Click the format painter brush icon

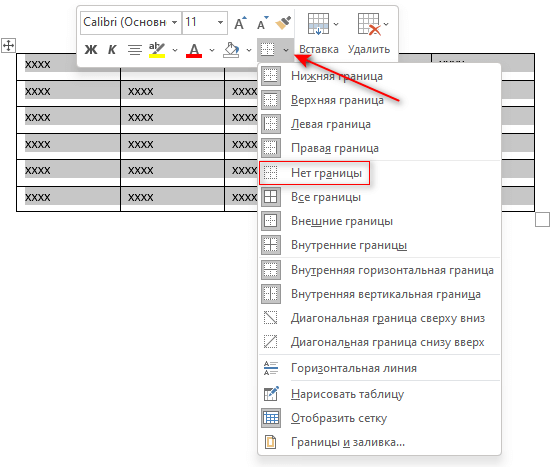click(x=283, y=23)
